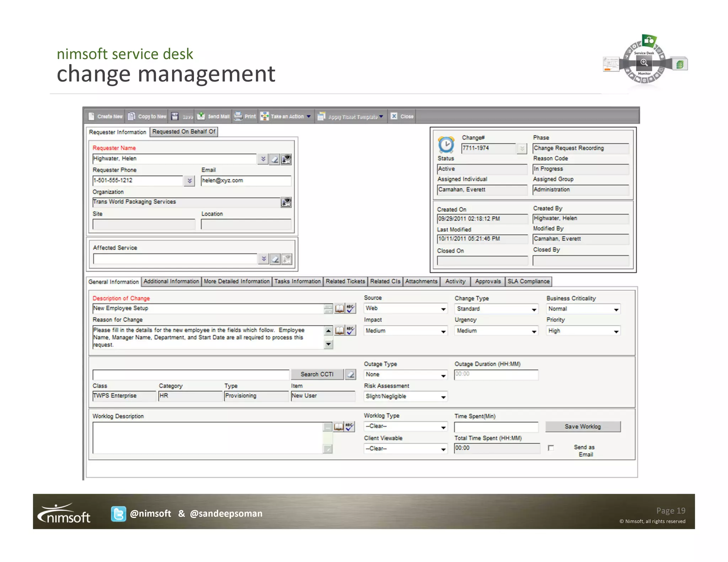View Organization details icon
This screenshot has height=562, width=728.
click(287, 202)
